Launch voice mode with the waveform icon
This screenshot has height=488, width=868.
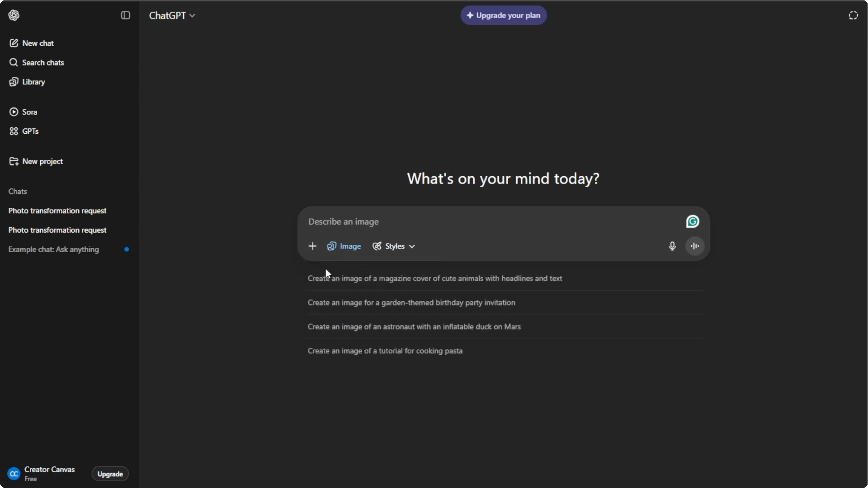pyautogui.click(x=695, y=246)
